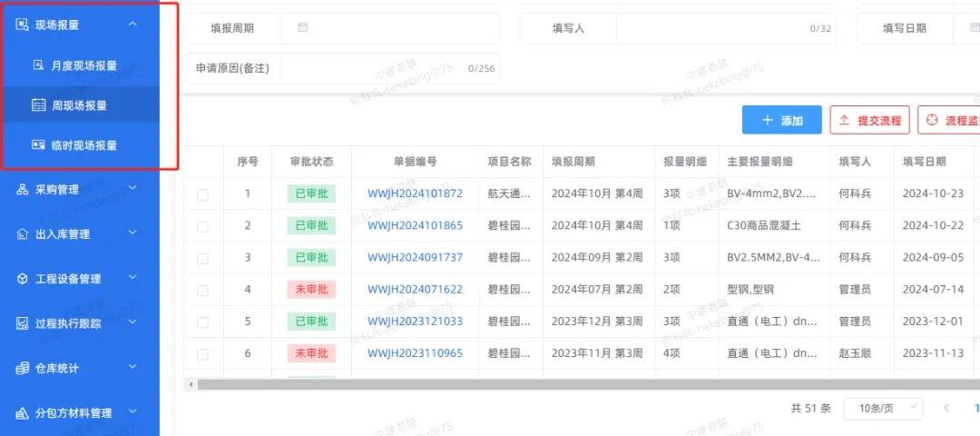Click the upload icon on 提交流程 button

844,120
